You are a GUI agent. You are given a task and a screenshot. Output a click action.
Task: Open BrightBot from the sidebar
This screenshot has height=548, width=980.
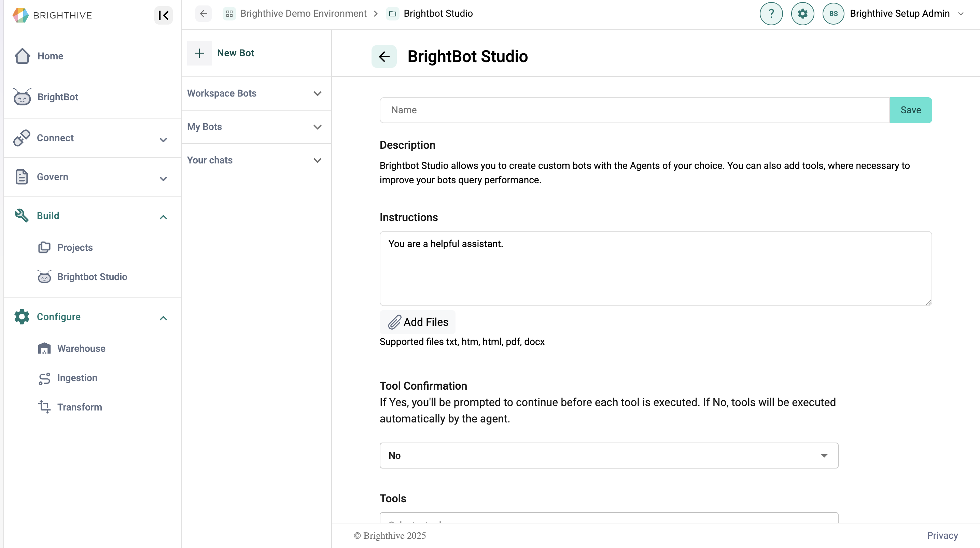[x=58, y=97]
